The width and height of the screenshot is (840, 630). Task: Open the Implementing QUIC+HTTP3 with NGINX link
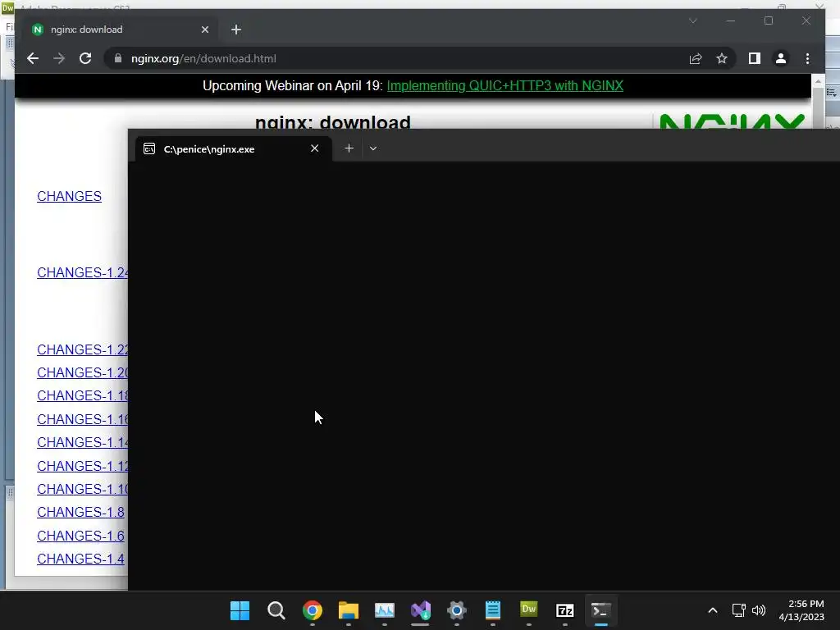click(505, 85)
